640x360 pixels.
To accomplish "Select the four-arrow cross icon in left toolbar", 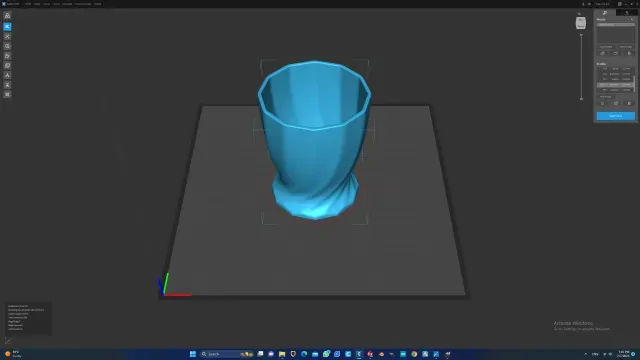I will [x=7, y=36].
